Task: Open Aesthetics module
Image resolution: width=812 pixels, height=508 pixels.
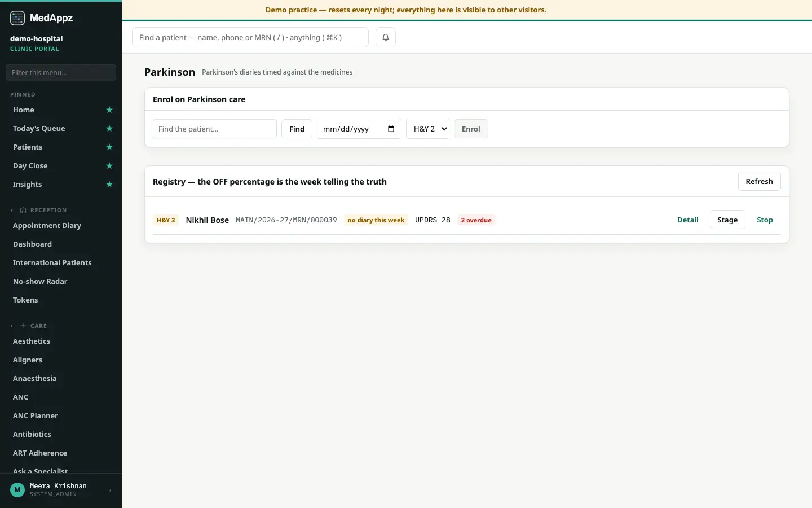Action: [x=32, y=341]
